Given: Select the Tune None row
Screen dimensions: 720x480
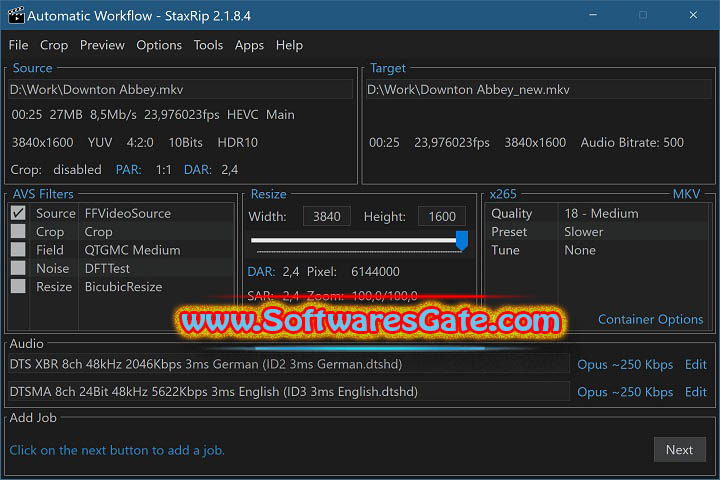Looking at the screenshot, I should [596, 250].
